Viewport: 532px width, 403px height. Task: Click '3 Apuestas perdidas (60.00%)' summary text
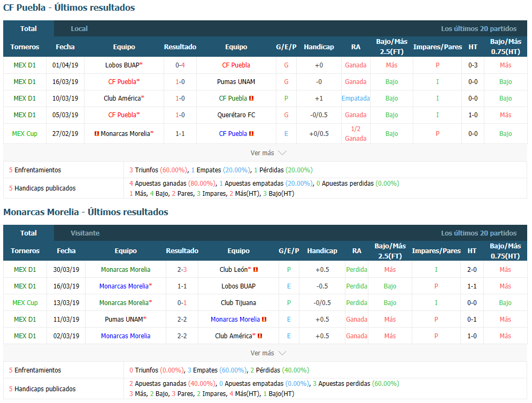tap(356, 384)
